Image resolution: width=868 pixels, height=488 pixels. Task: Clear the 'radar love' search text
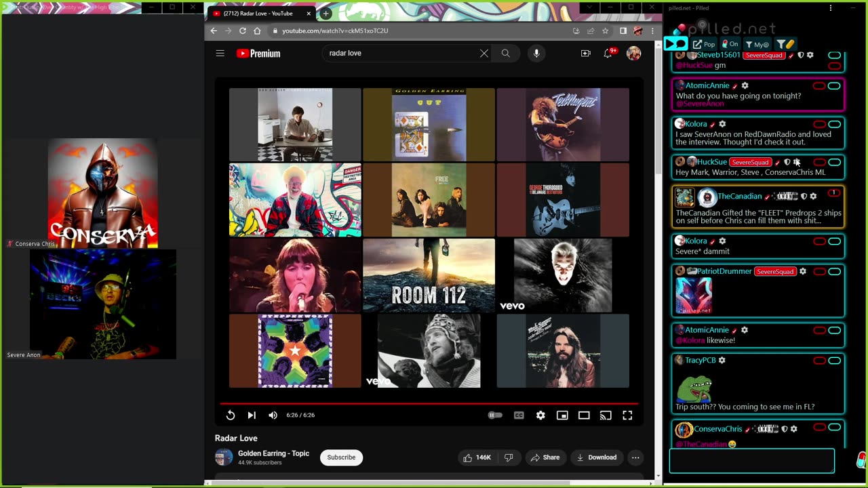[484, 53]
